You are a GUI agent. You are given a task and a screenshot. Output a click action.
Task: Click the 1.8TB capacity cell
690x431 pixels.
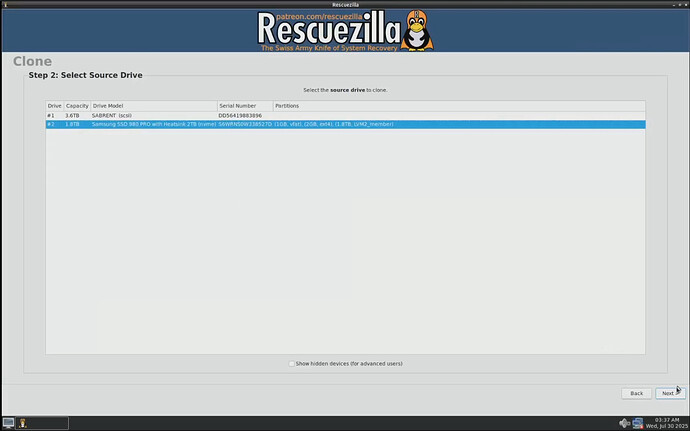click(72, 124)
